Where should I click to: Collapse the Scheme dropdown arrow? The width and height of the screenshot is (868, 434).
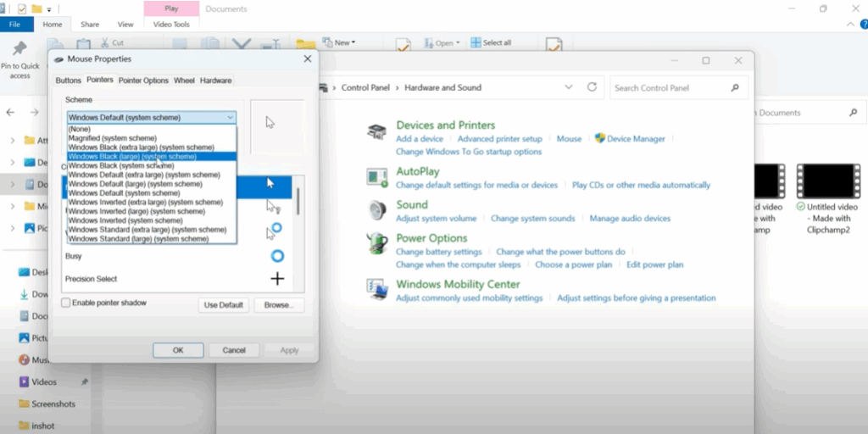click(230, 118)
